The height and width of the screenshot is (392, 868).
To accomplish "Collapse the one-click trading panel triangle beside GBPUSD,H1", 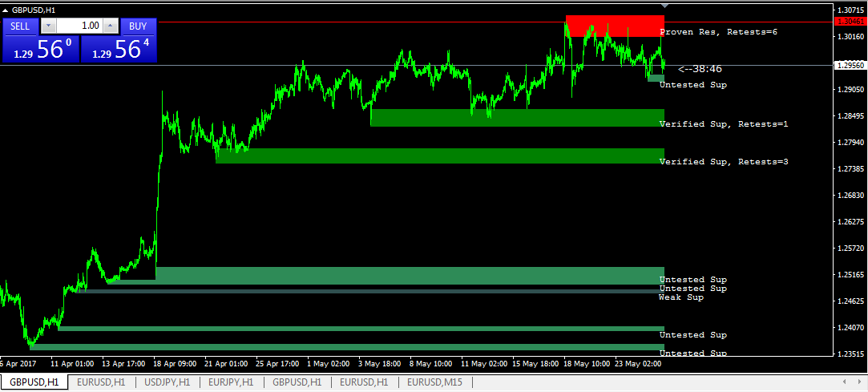I will 6,10.
